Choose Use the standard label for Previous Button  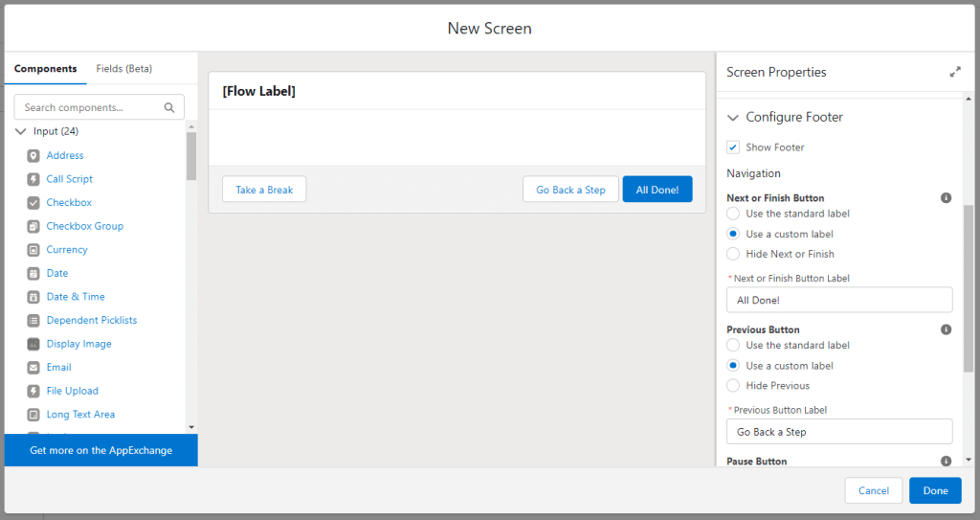pyautogui.click(x=733, y=345)
